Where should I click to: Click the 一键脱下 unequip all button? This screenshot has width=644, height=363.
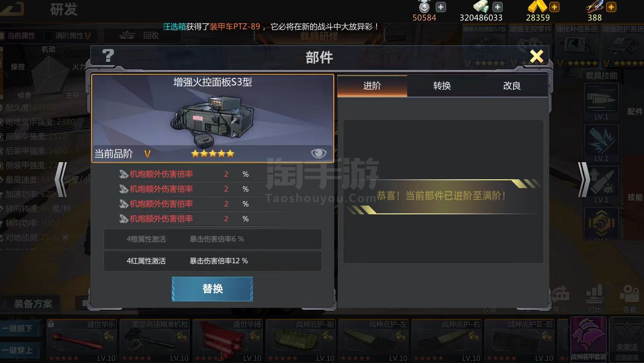click(x=18, y=328)
